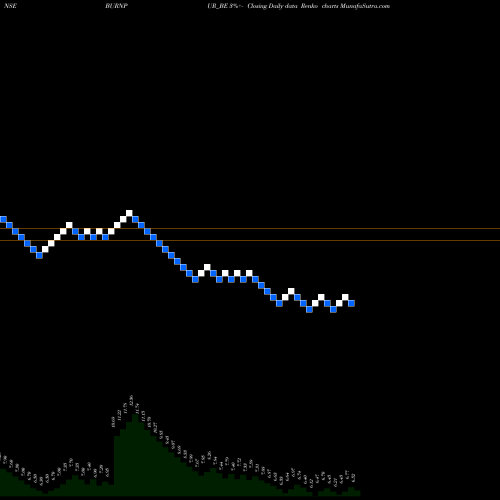Image resolution: width=500 pixels, height=500 pixels.
Task: Click the BURNP ticker symbol text
Action: point(116,6)
